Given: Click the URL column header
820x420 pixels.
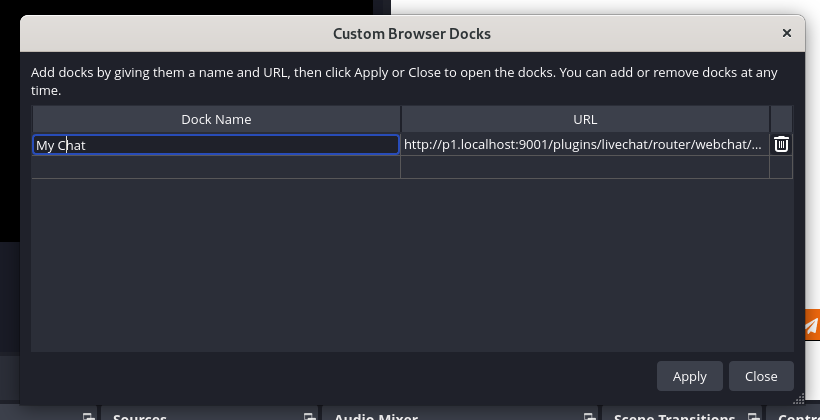Looking at the screenshot, I should (x=585, y=119).
